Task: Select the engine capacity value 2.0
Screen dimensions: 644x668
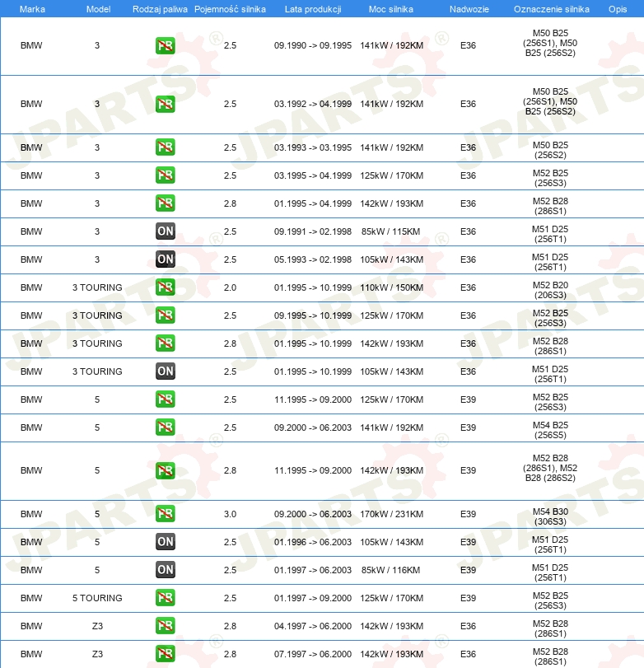Action: [230, 287]
